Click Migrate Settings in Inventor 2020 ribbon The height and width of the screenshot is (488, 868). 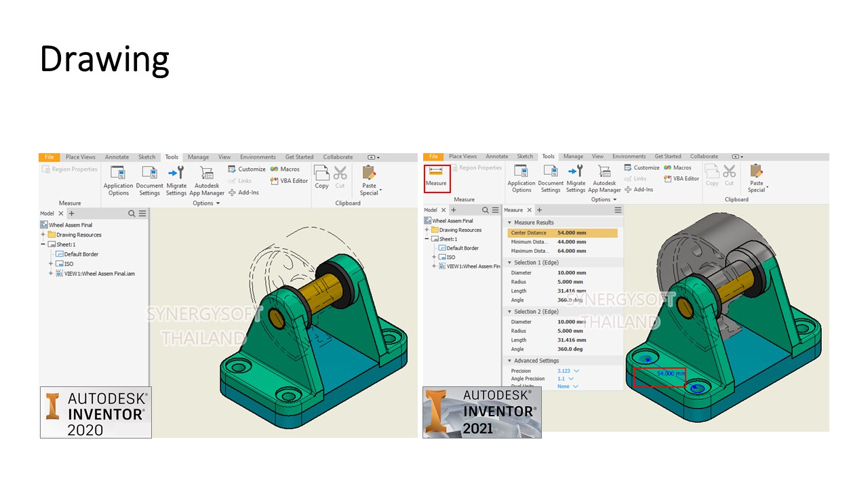coord(176,179)
